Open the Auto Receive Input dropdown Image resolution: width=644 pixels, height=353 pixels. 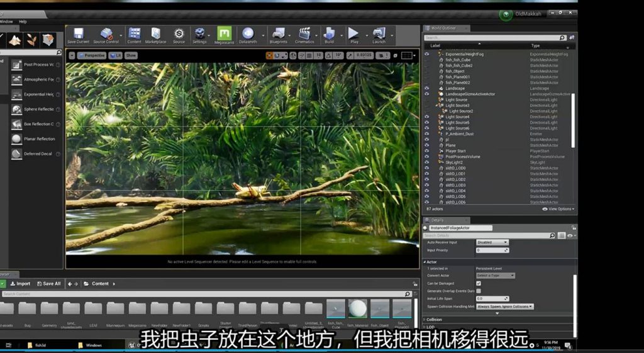click(x=492, y=242)
